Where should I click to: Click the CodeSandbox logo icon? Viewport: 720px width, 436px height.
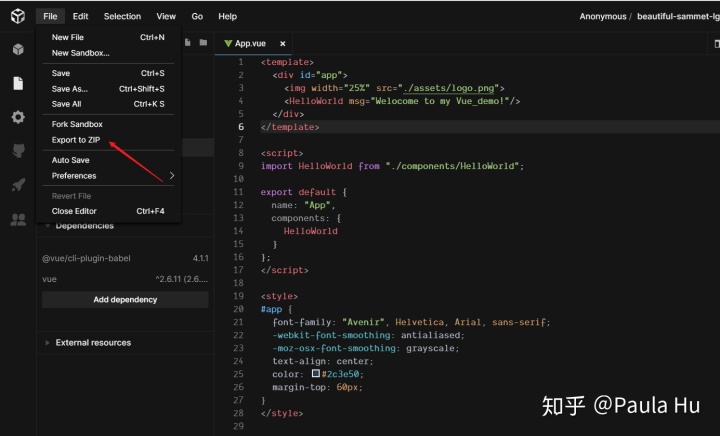click(18, 16)
